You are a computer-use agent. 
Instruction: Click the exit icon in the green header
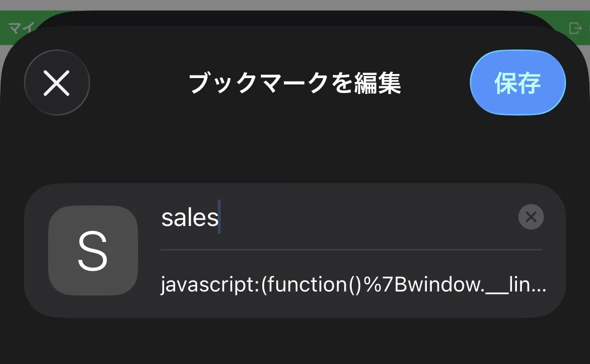pyautogui.click(x=575, y=28)
